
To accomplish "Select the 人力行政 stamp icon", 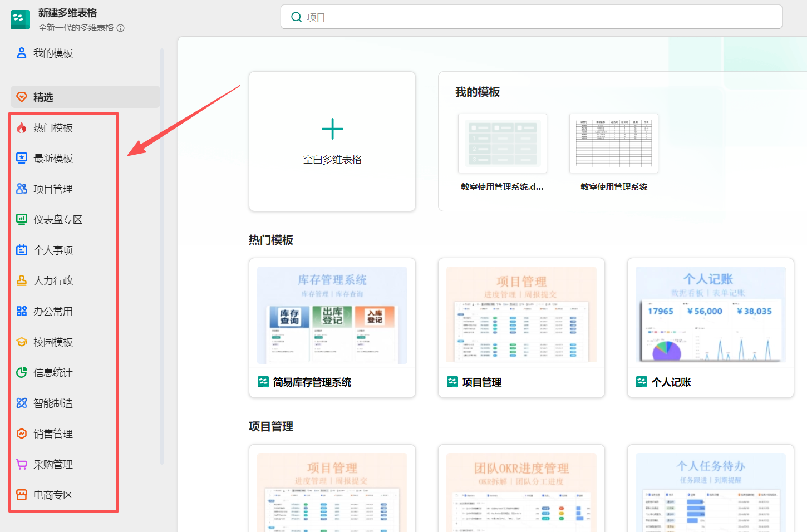I will click(22, 280).
